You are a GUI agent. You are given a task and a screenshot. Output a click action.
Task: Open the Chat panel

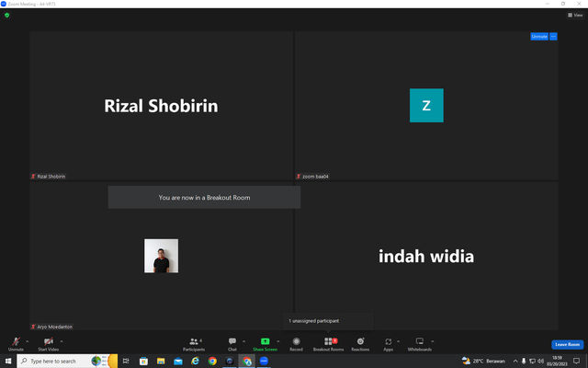232,344
